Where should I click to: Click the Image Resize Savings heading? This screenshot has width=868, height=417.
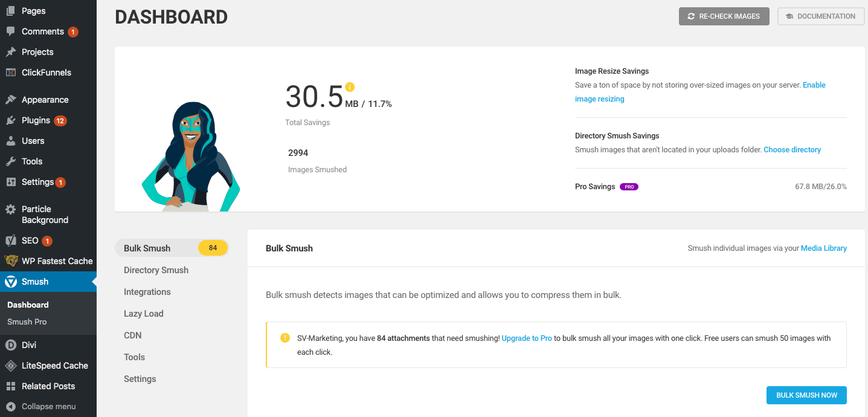pyautogui.click(x=612, y=71)
